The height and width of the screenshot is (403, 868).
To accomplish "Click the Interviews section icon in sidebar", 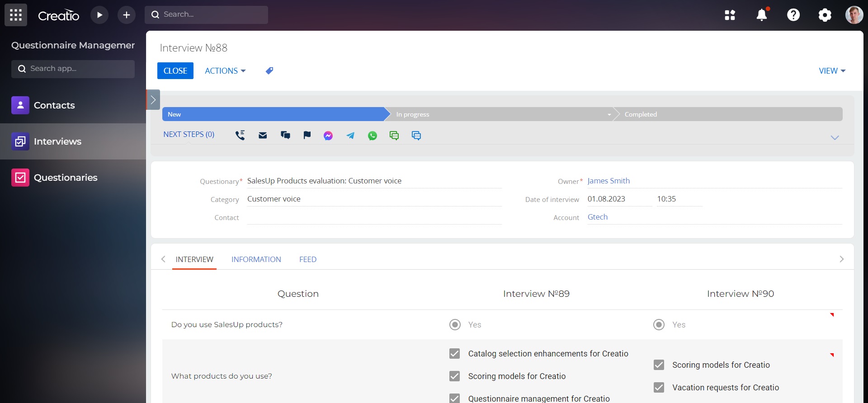I will pyautogui.click(x=20, y=141).
